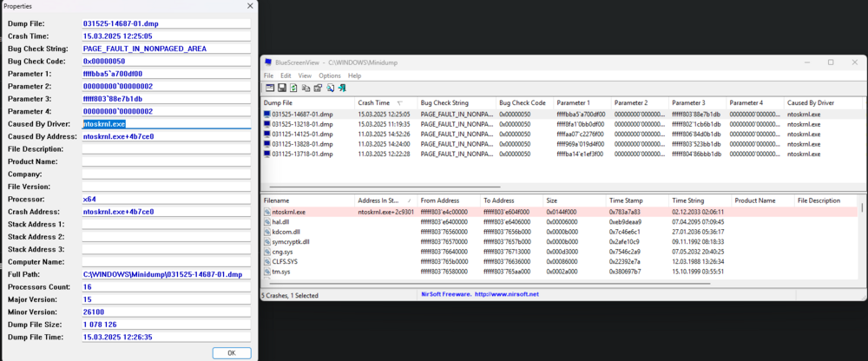
Task: Open the Edit menu
Action: tap(286, 75)
